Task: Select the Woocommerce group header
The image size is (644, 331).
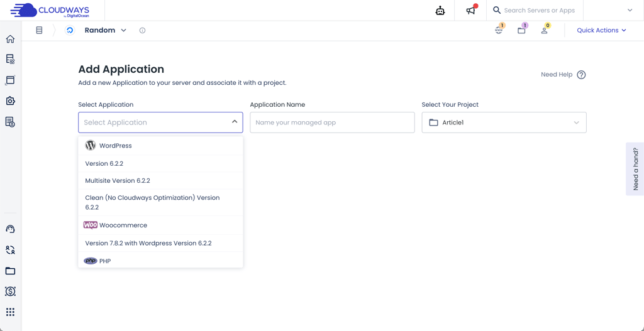Action: 160,225
